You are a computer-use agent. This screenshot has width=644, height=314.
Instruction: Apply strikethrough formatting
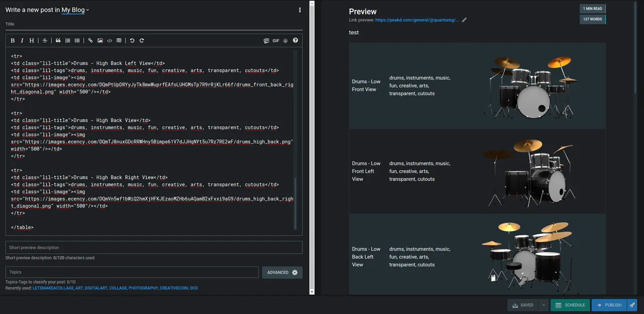point(45,41)
